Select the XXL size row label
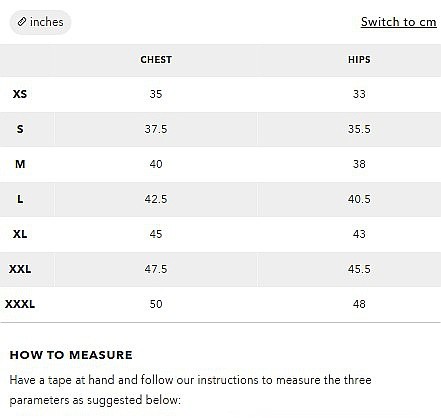441x418 pixels. pos(20,269)
